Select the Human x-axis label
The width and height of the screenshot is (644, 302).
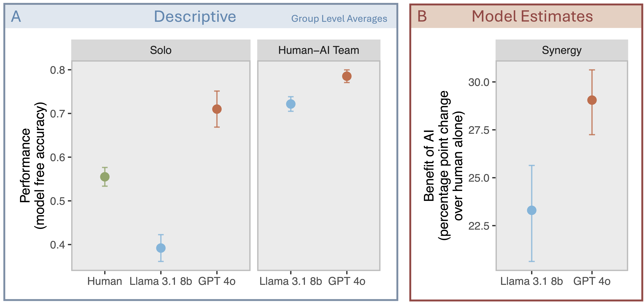point(104,281)
